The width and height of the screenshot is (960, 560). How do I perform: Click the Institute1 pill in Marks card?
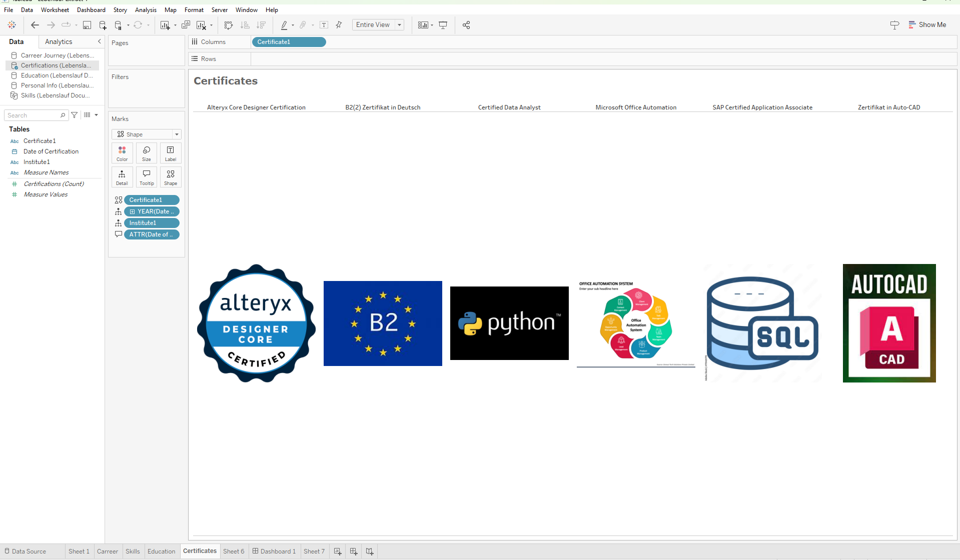152,223
